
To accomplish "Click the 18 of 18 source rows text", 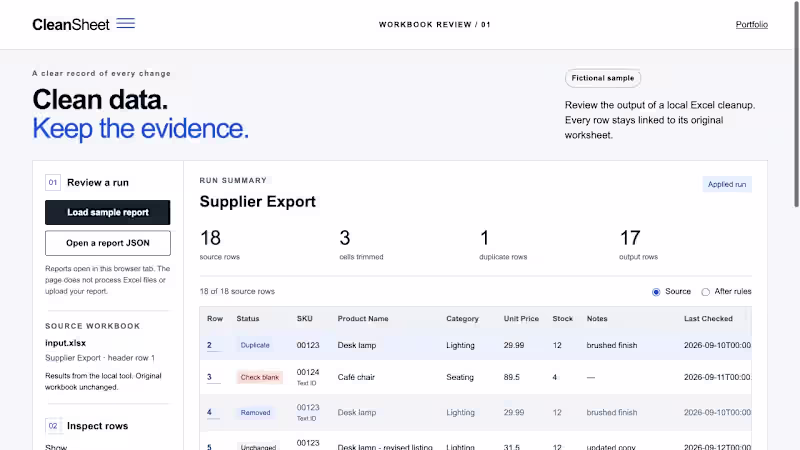I will [x=237, y=291].
